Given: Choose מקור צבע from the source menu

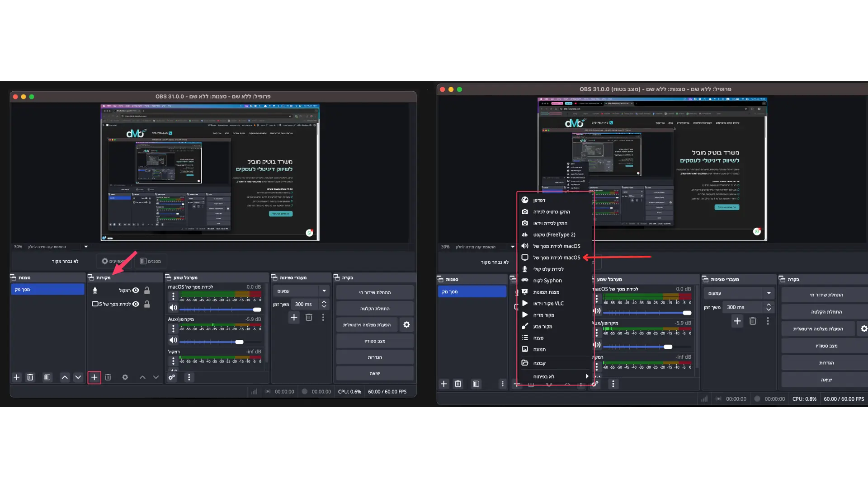Looking at the screenshot, I should [556, 326].
